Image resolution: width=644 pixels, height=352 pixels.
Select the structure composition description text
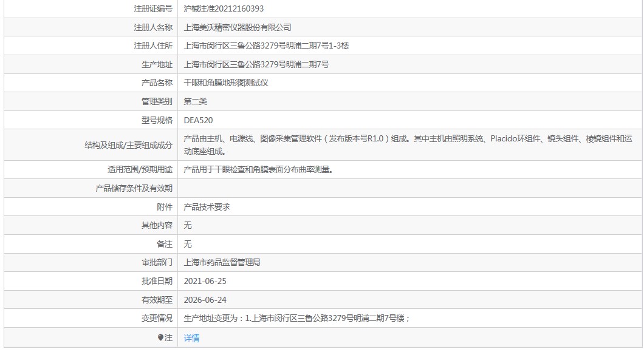[408, 145]
